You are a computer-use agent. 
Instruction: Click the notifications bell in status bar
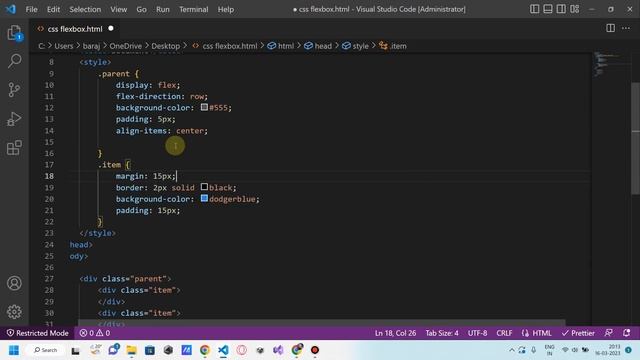click(x=627, y=333)
